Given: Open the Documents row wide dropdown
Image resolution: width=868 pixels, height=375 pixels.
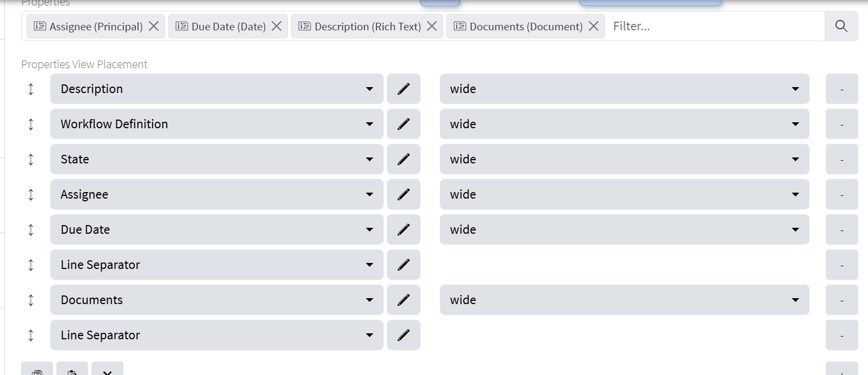Looking at the screenshot, I should [x=624, y=300].
